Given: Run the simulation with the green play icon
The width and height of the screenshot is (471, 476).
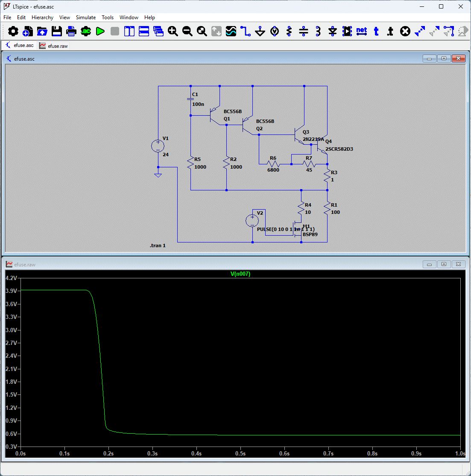Looking at the screenshot, I should [100, 31].
